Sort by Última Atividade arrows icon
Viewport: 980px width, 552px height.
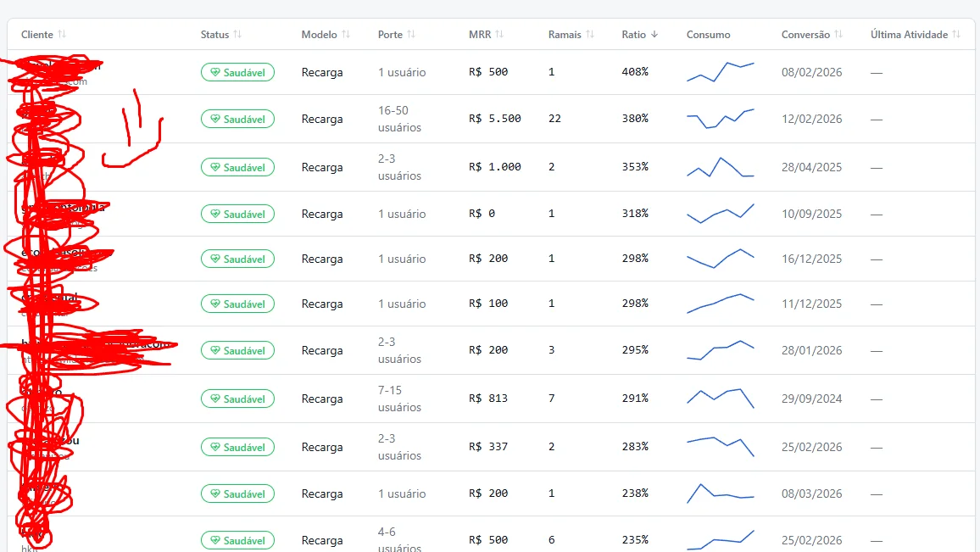956,35
